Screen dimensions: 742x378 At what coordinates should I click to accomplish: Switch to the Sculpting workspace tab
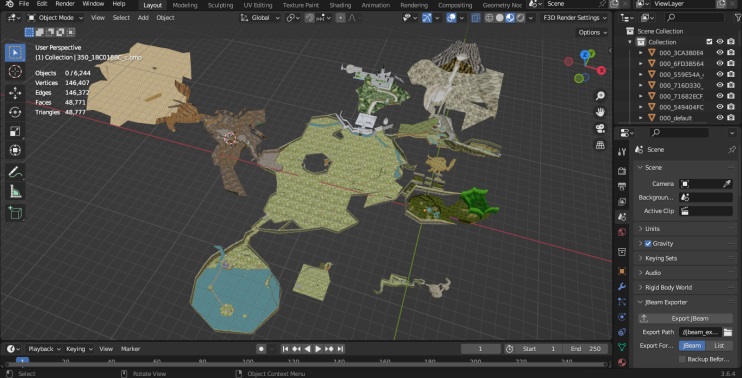coord(220,5)
